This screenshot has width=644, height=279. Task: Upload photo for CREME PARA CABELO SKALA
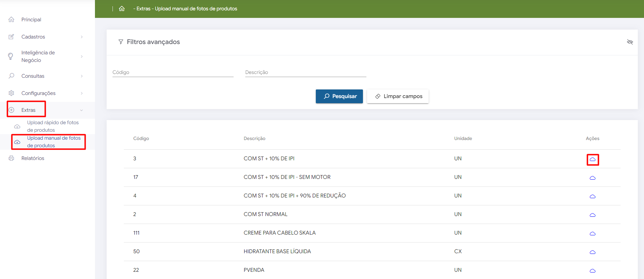click(592, 234)
